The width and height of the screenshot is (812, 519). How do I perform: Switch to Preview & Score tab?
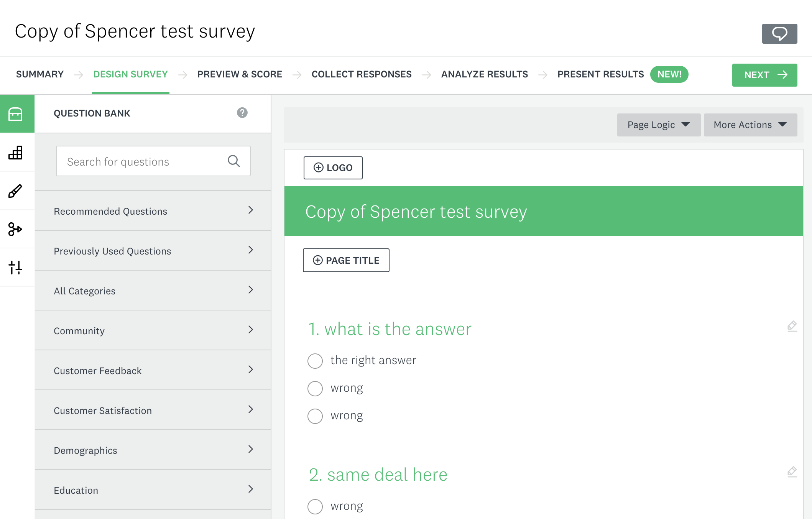[240, 74]
